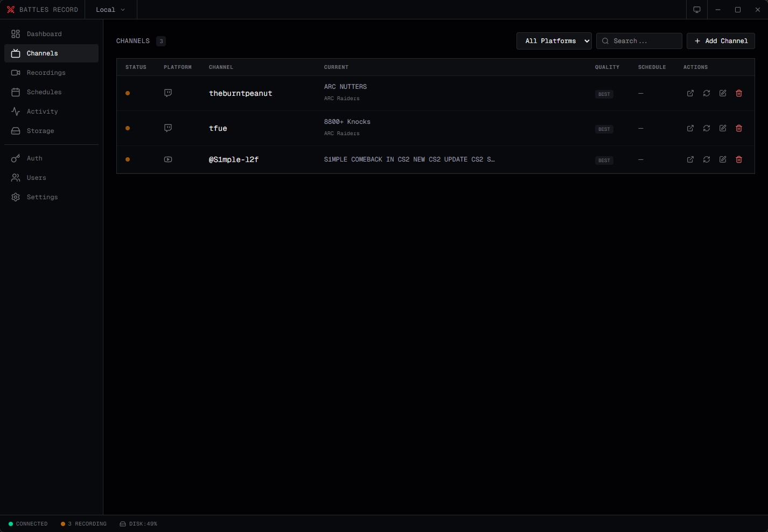Click the disk icon in the status bar
Viewport: 768px width, 532px height.
point(123,523)
